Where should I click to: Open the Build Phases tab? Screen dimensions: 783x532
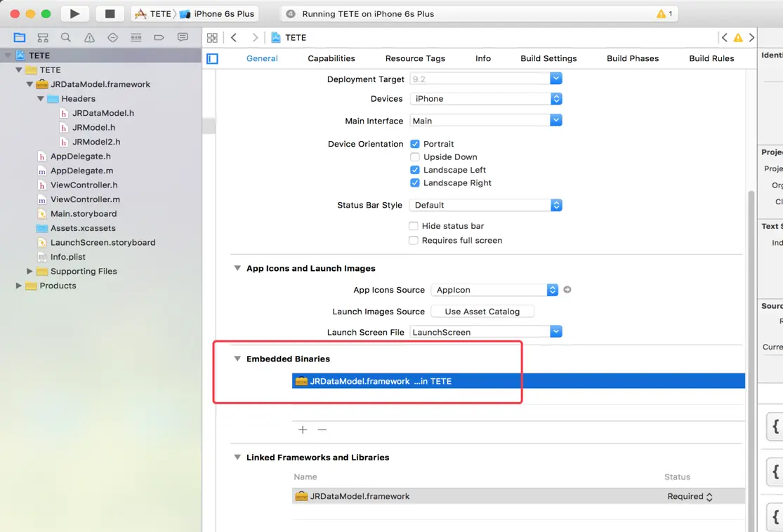pyautogui.click(x=633, y=58)
